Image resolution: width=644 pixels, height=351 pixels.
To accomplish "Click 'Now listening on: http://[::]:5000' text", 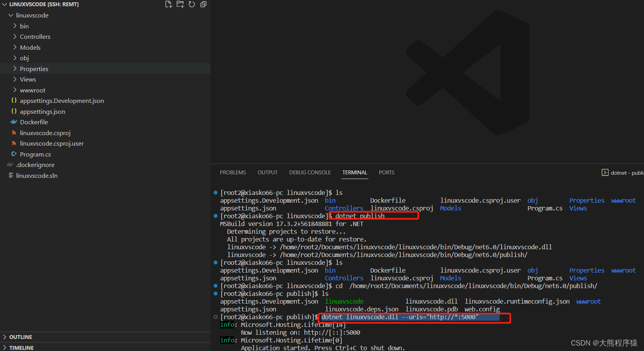I will pos(300,332).
